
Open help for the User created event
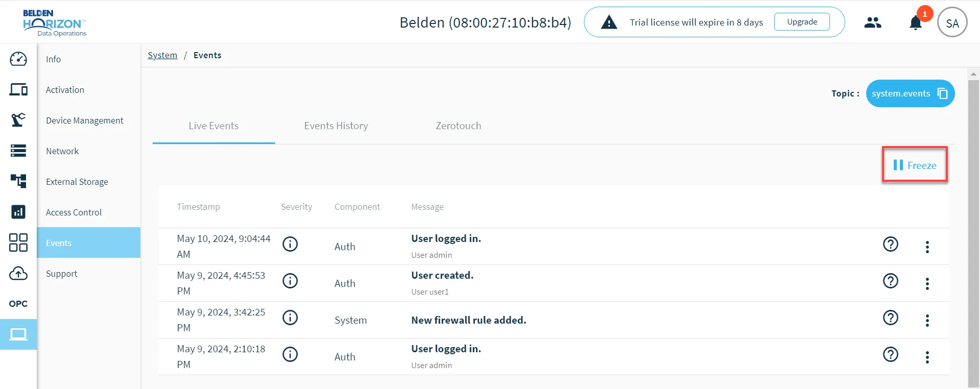891,281
